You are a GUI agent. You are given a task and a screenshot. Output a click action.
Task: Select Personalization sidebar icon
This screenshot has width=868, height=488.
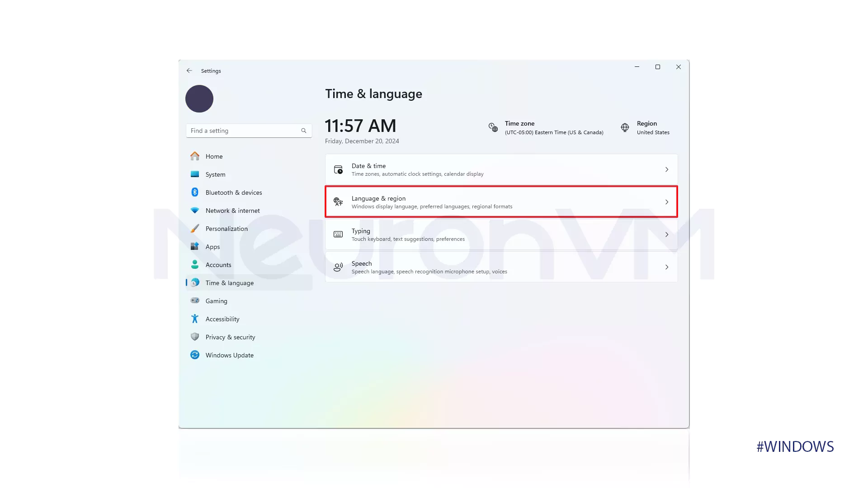(195, 229)
